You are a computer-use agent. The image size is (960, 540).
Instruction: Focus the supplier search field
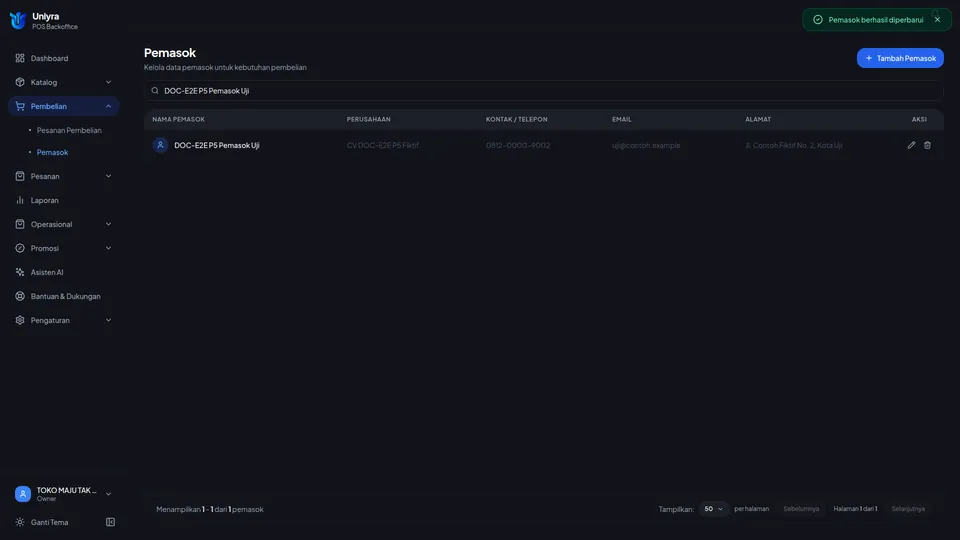pyautogui.click(x=544, y=91)
